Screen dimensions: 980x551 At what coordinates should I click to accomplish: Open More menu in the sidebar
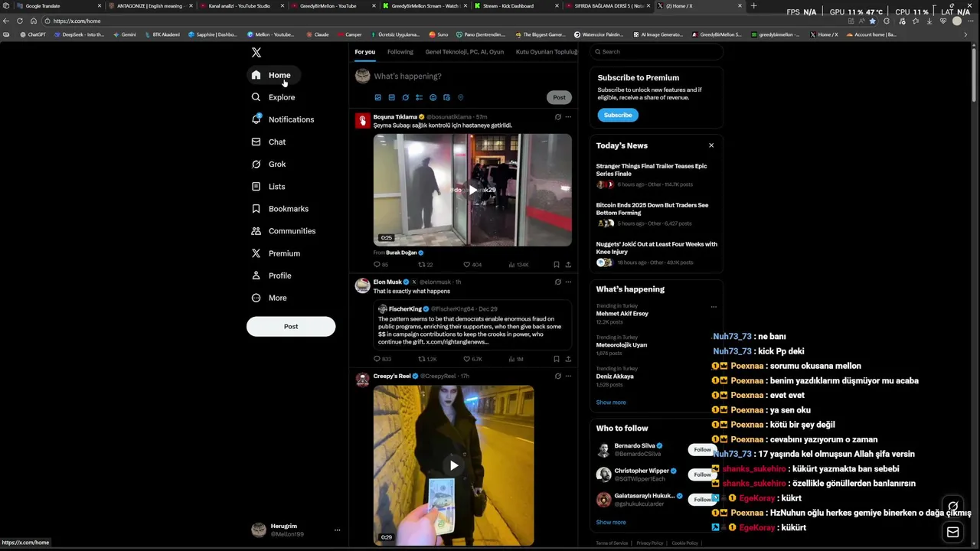[x=269, y=298]
